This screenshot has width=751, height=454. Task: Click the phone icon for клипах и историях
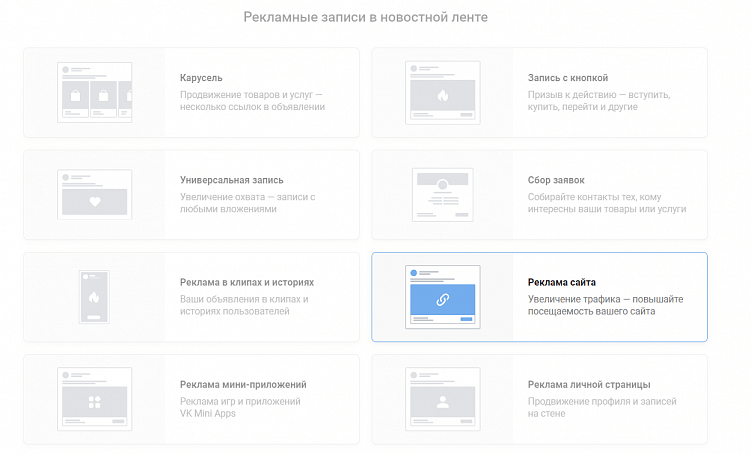[94, 297]
